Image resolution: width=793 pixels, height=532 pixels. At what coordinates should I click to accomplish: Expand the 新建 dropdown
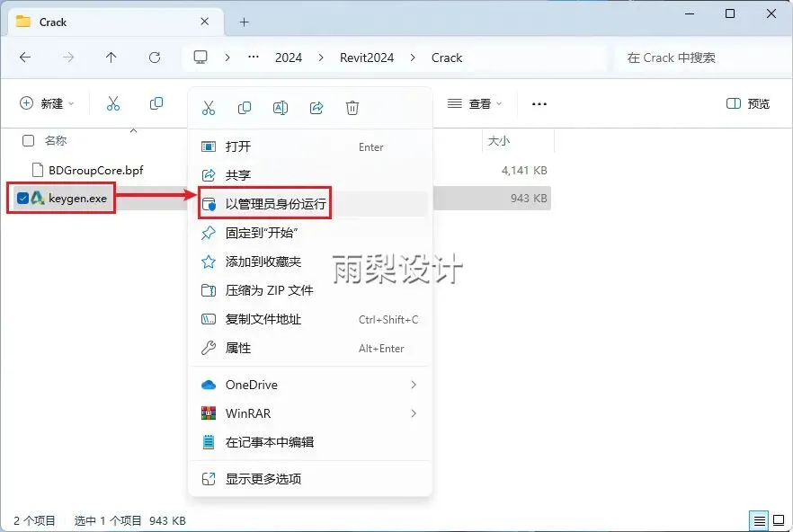pyautogui.click(x=47, y=103)
